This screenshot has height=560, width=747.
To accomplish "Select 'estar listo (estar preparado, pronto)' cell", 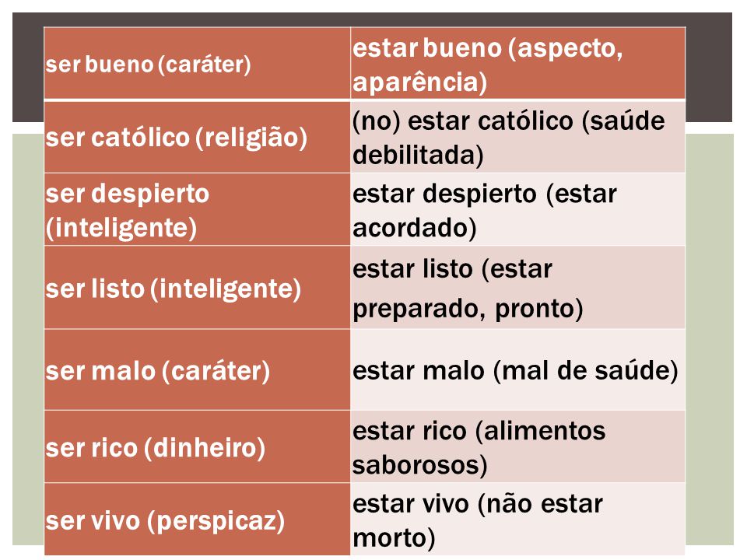I will tap(518, 288).
